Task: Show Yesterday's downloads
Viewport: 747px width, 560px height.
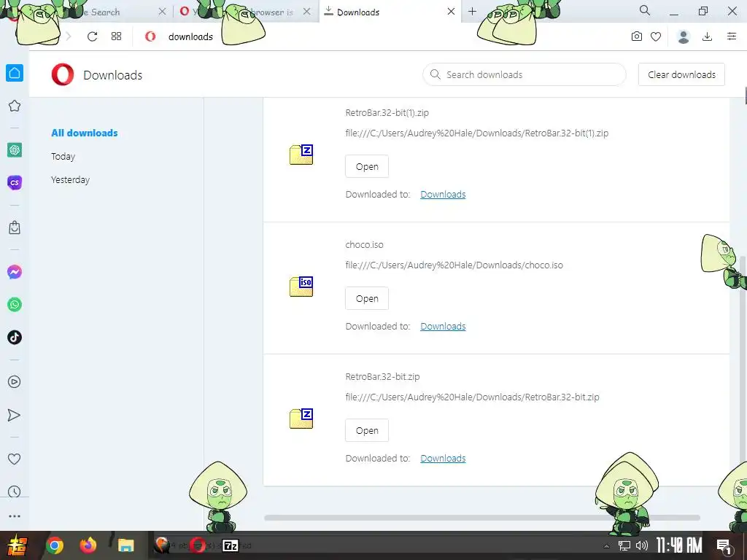Action: (x=70, y=179)
